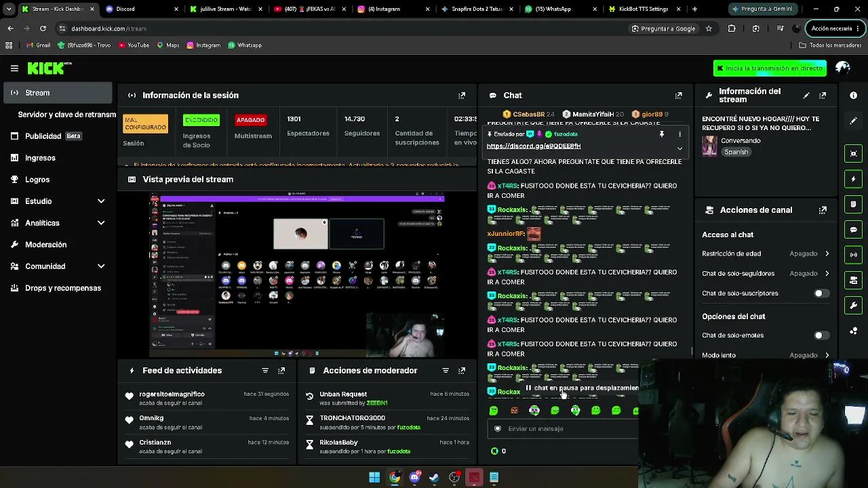Click the stream preview thumbnail
868x488 pixels.
tap(297, 274)
